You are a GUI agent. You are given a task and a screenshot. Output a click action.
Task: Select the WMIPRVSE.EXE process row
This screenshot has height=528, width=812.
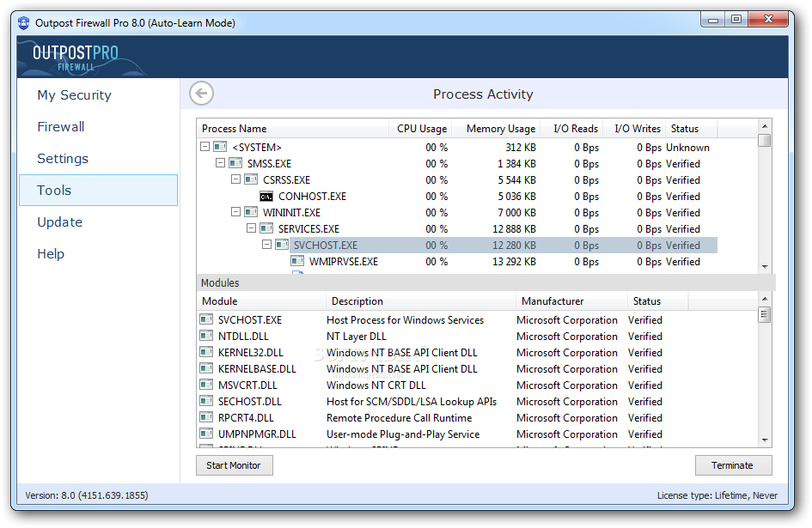click(x=457, y=261)
